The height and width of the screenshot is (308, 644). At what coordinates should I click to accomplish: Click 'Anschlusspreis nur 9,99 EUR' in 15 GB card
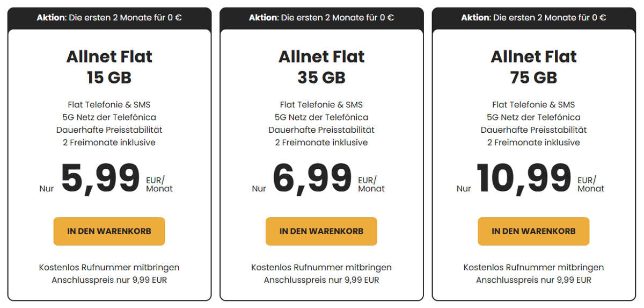(x=109, y=280)
